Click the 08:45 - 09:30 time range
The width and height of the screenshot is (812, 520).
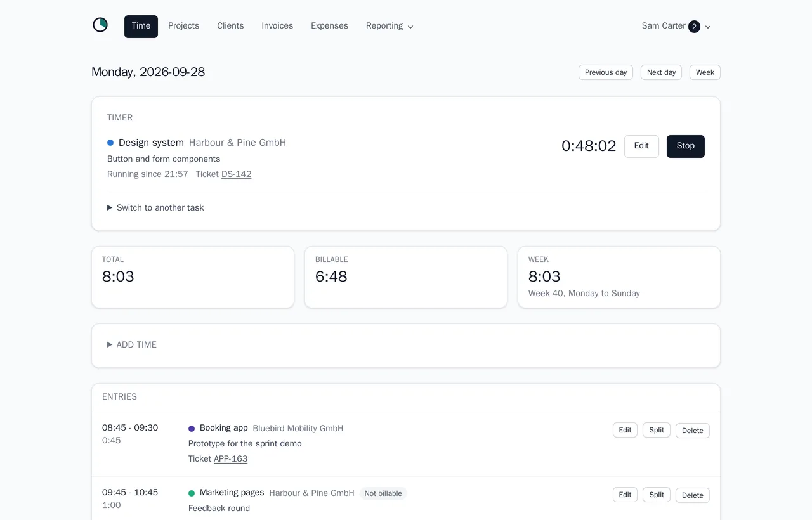(130, 428)
